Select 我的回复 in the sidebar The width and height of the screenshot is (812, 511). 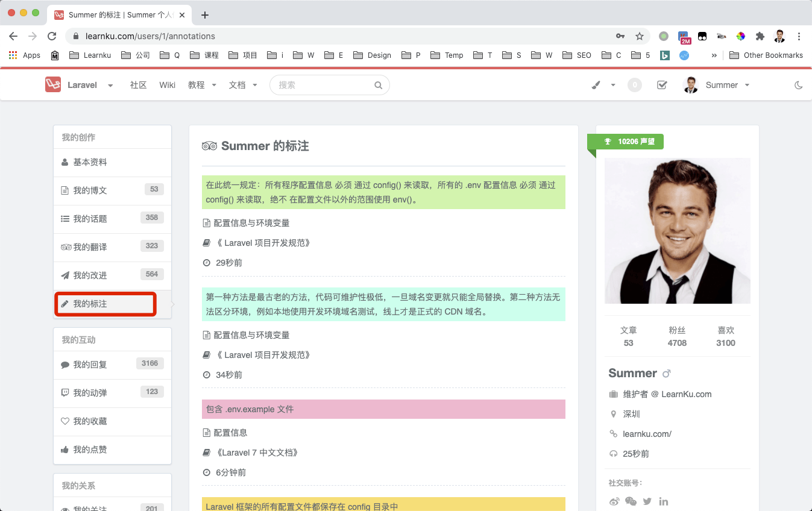coord(112,365)
